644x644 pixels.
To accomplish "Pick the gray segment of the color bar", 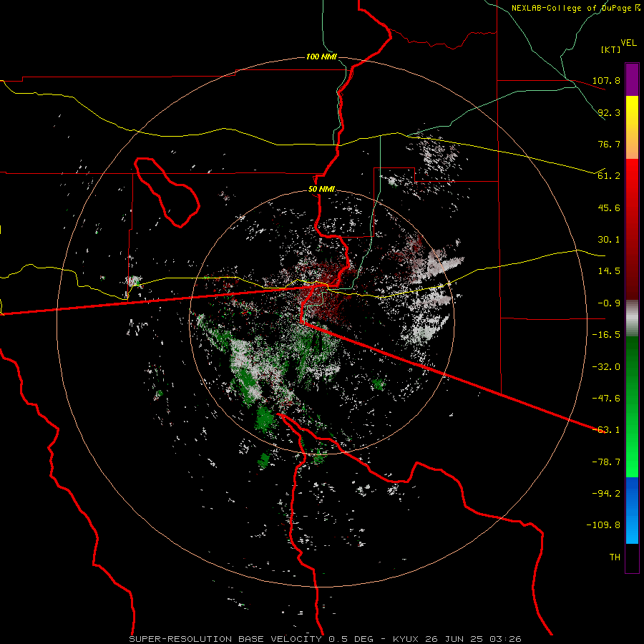I will (x=632, y=318).
